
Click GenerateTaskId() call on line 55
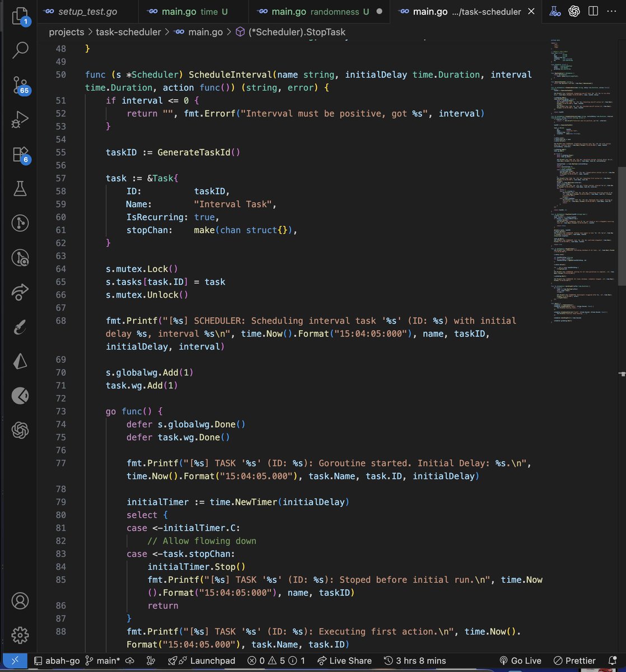pyautogui.click(x=199, y=152)
